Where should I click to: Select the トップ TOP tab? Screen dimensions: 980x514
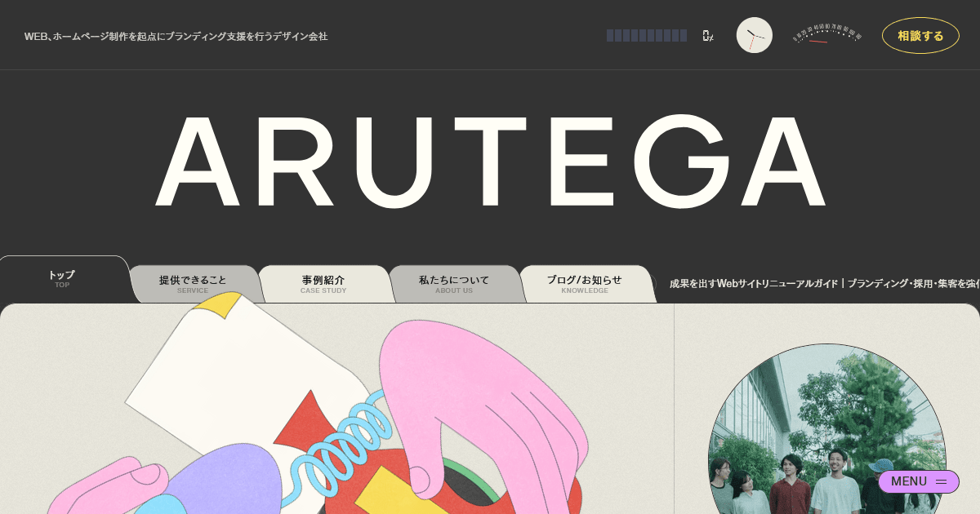[62, 279]
